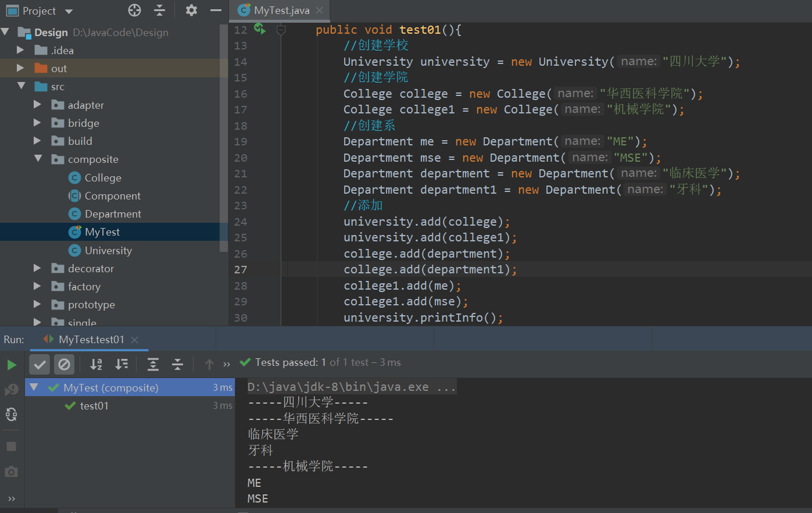Place cursor on college.add(department1) line
The width and height of the screenshot is (812, 513).
[x=430, y=269]
